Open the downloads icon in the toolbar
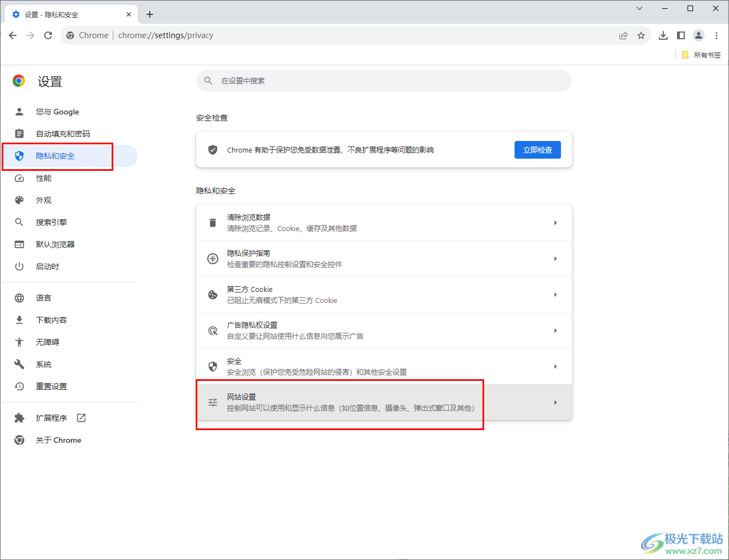Viewport: 729px width, 560px height. (x=663, y=35)
